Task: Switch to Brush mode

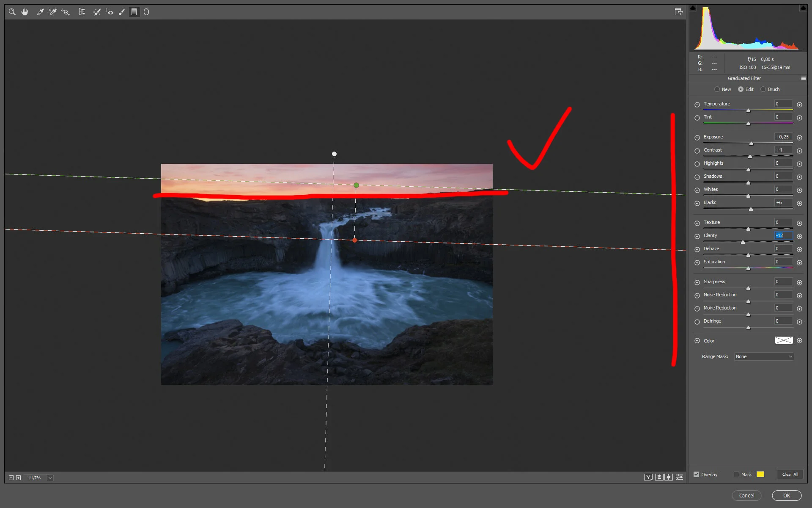Action: (x=764, y=89)
